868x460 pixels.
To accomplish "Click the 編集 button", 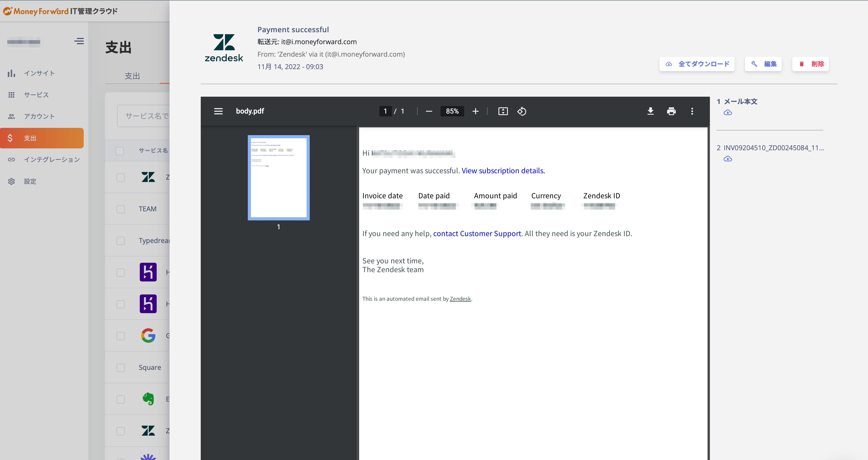I will coord(763,64).
